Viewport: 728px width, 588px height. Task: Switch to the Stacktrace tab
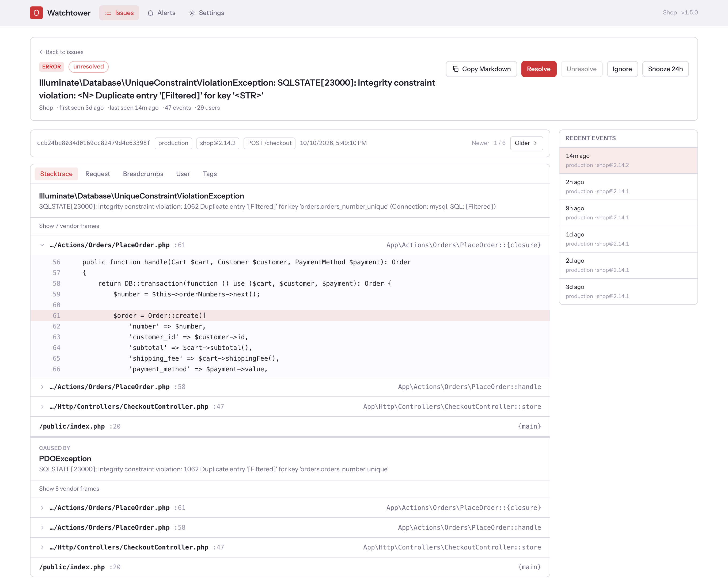coord(56,174)
